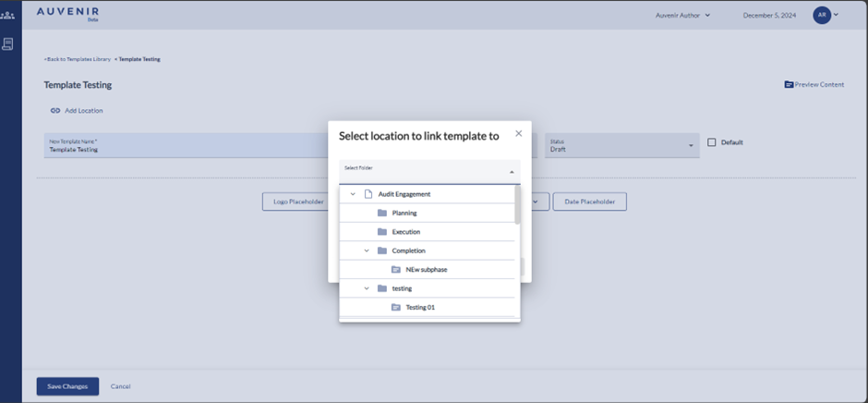
Task: Click the Save Changes button
Action: [x=67, y=386]
